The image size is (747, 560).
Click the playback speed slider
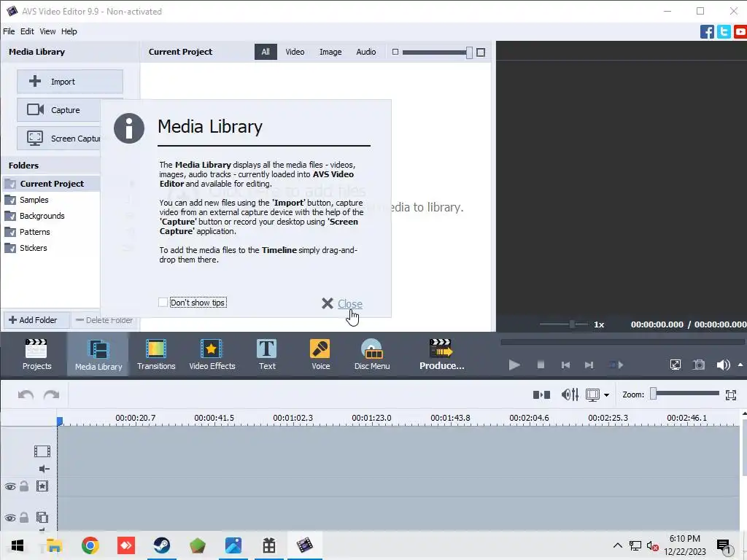564,324
